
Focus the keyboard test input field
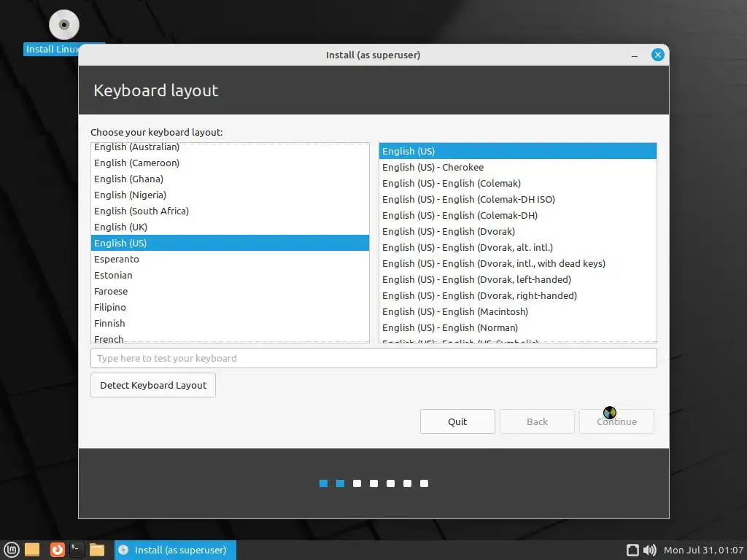373,358
